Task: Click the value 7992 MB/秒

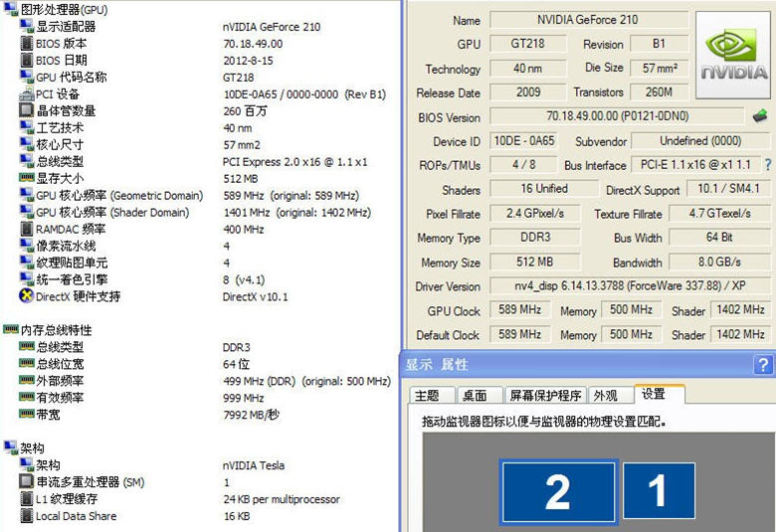Action: [251, 415]
